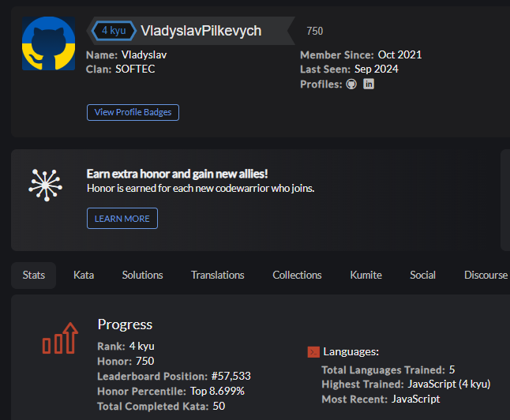This screenshot has height=420, width=510.
Task: Click the allies network starburst icon
Action: [46, 185]
